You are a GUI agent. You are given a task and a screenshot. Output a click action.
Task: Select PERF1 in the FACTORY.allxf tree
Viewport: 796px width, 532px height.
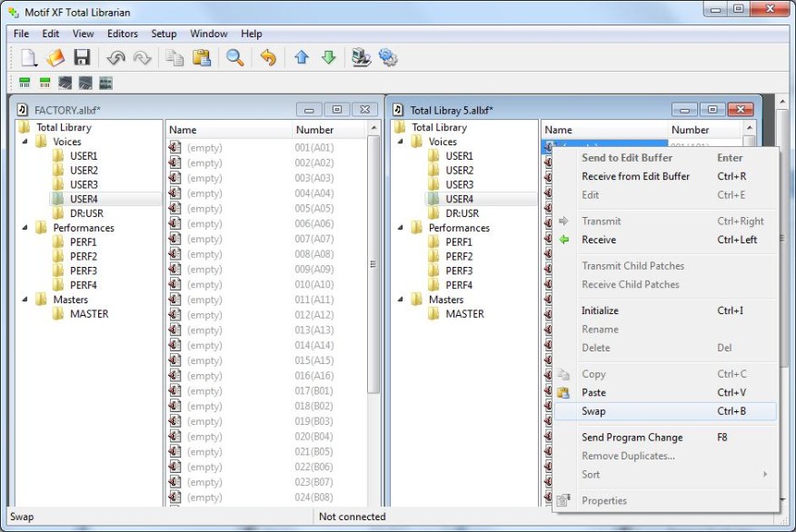pyautogui.click(x=84, y=241)
